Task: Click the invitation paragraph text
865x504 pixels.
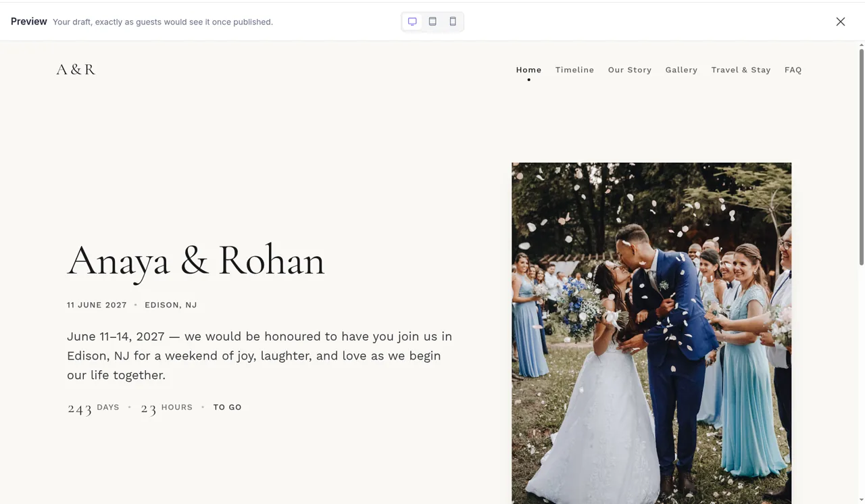Action: (259, 355)
